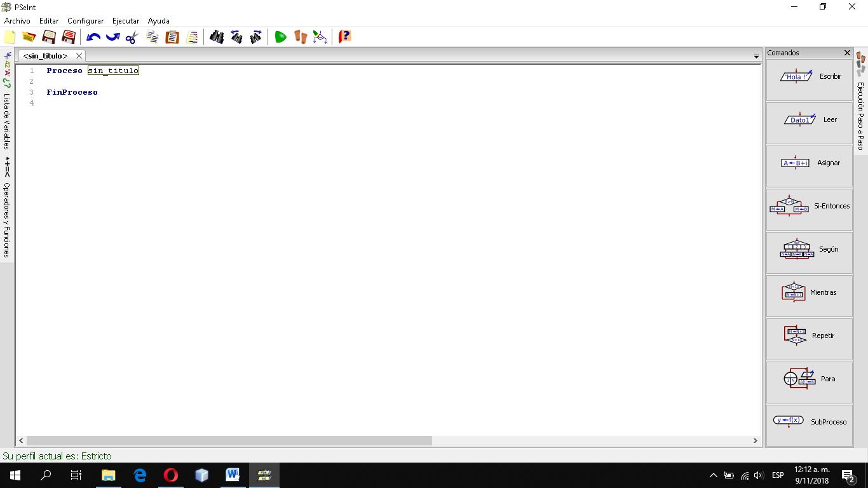This screenshot has width=868, height=488.
Task: Open the ESP language selector
Action: coord(777,475)
